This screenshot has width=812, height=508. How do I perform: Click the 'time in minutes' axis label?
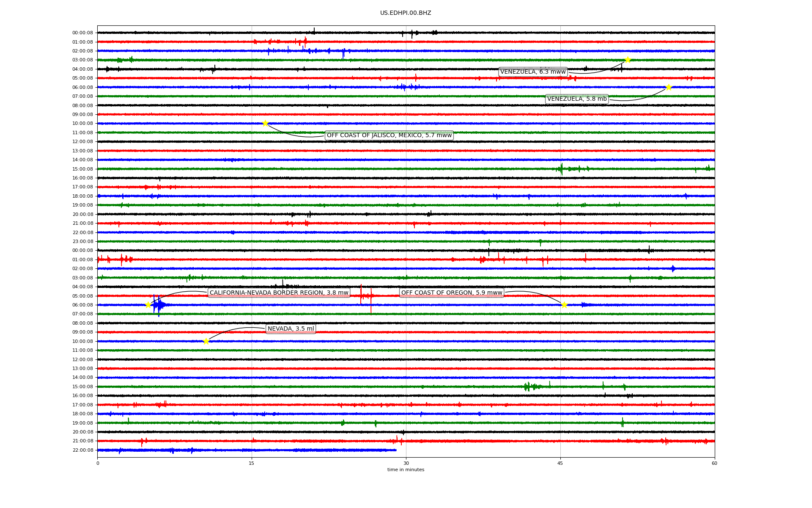tap(406, 469)
